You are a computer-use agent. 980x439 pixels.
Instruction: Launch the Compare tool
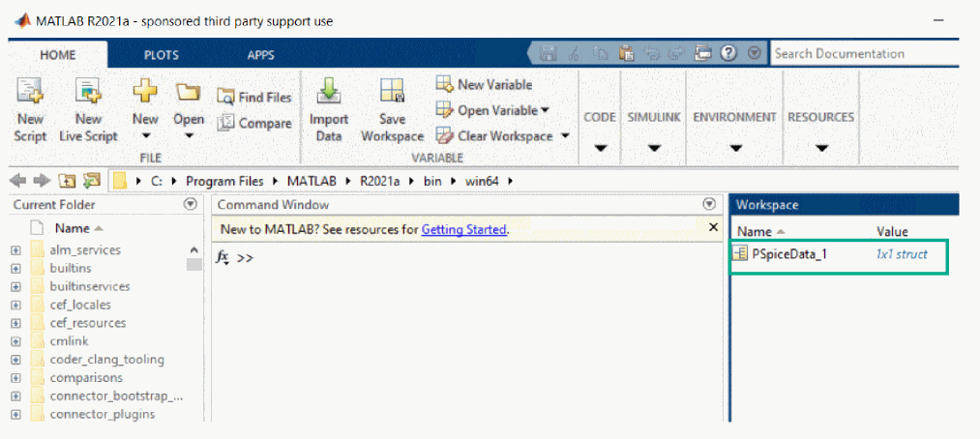[x=254, y=123]
